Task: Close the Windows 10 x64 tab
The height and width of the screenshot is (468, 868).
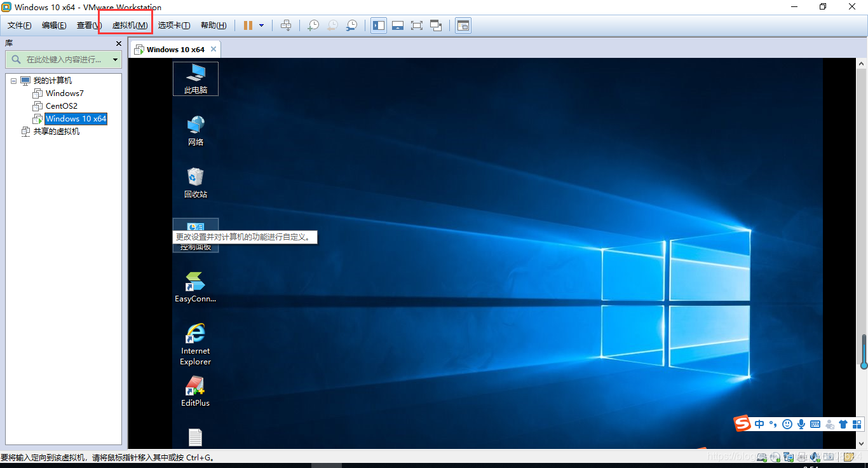Action: point(214,49)
